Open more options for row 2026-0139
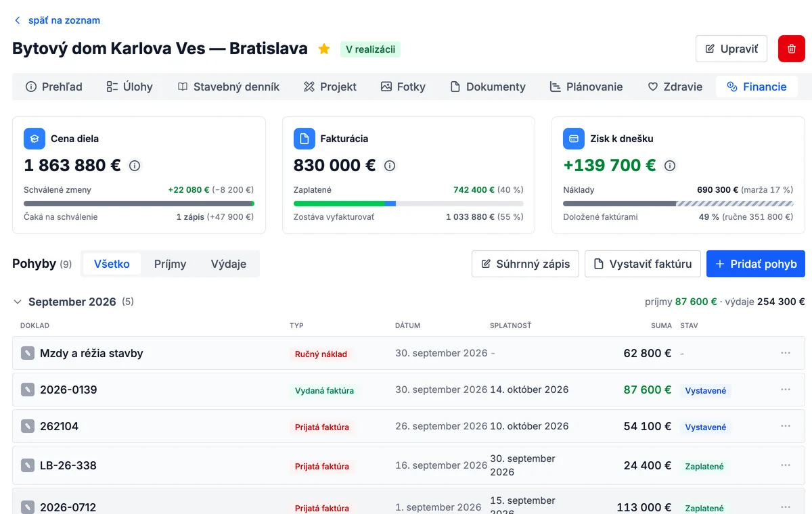 coord(786,390)
